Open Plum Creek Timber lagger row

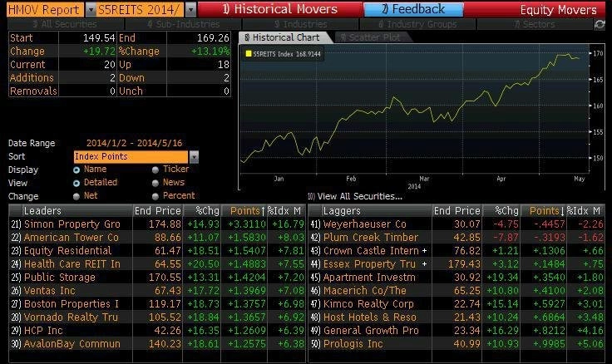click(457, 238)
